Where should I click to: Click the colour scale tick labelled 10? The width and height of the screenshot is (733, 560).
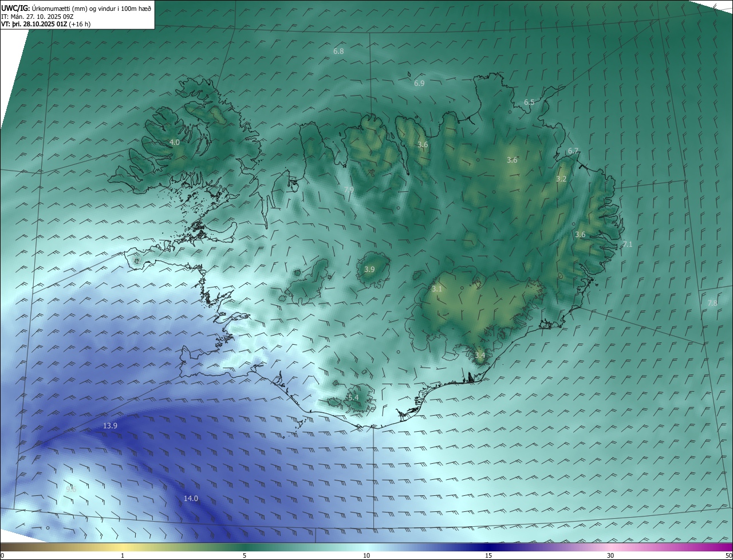tap(366, 555)
